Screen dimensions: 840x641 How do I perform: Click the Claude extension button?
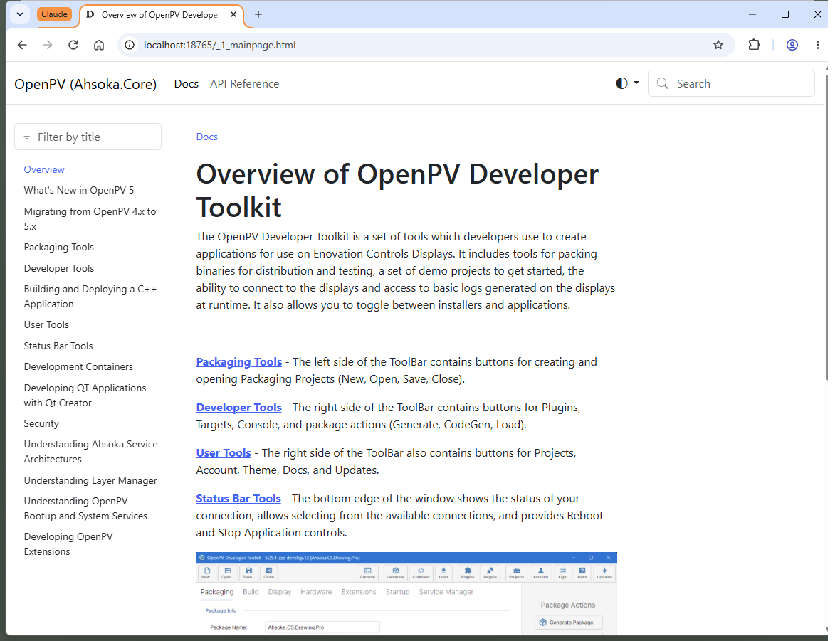point(55,14)
